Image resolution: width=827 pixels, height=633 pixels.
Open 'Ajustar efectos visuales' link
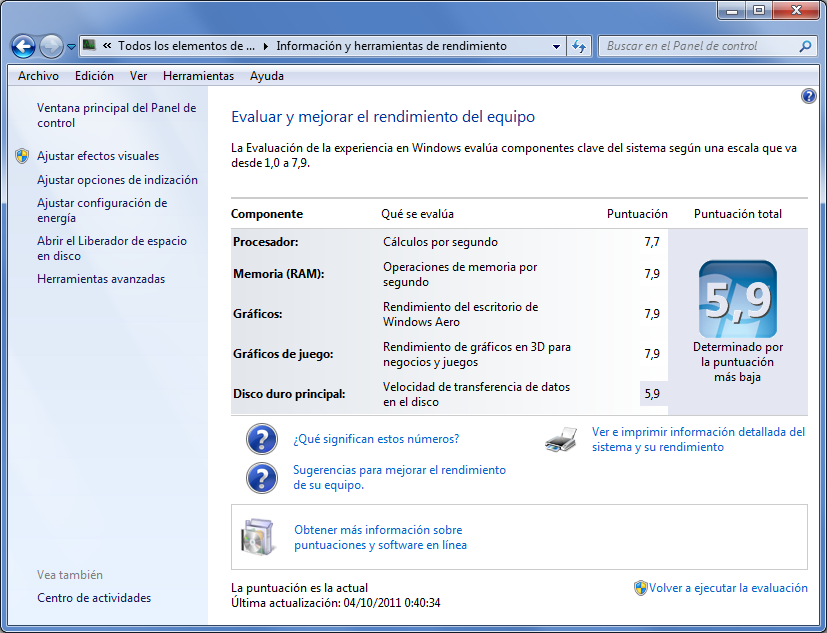tap(98, 156)
